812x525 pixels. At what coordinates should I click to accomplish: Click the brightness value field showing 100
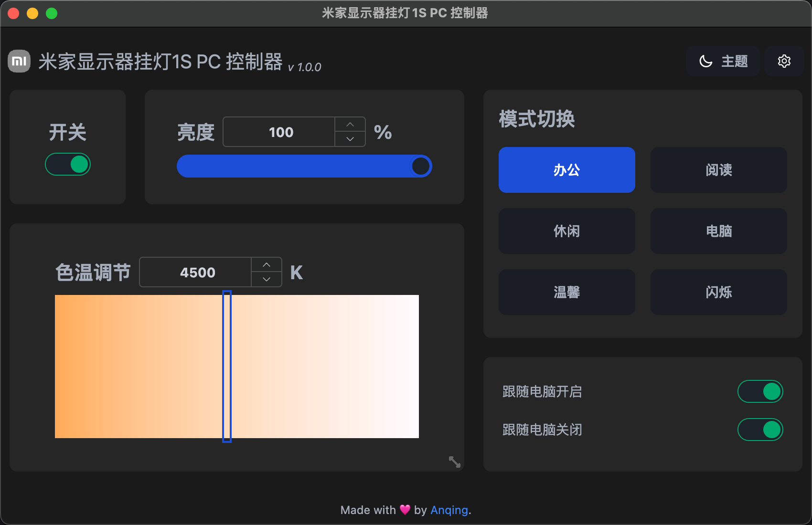tap(279, 132)
